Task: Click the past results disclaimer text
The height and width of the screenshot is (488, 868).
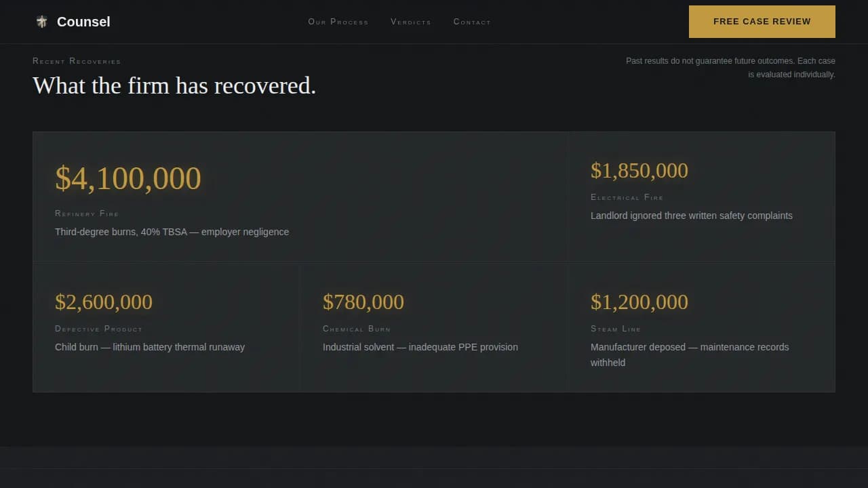Action: tap(730, 67)
